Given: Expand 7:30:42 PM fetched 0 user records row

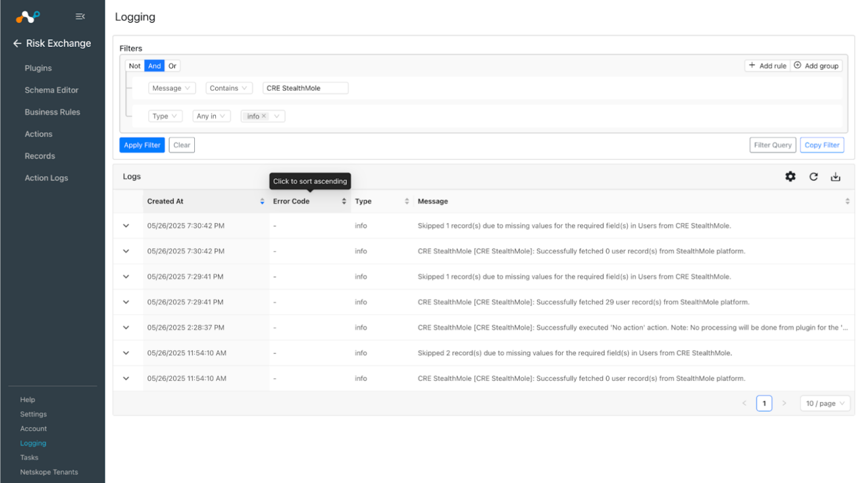Looking at the screenshot, I should [x=126, y=251].
